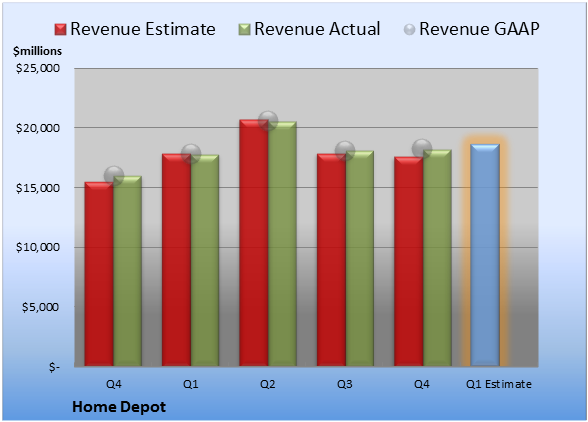Click the '$-' zero y-axis value

[x=54, y=367]
